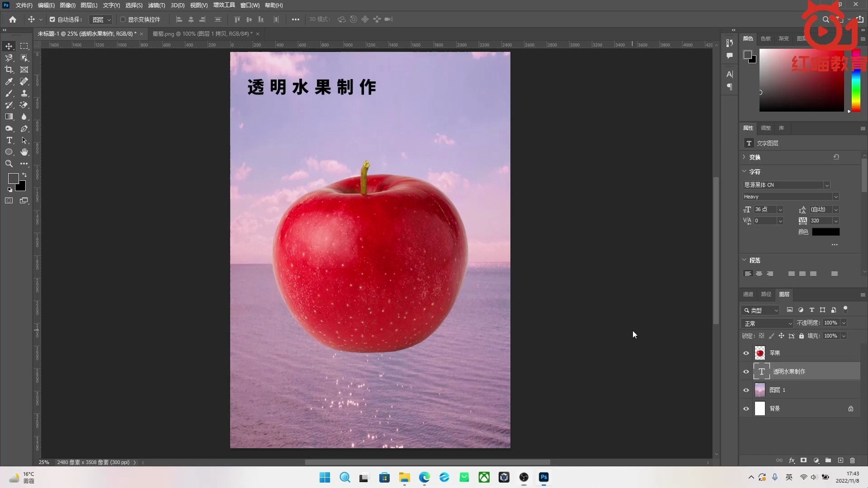Select the Hand tool
The width and height of the screenshot is (868, 488).
(x=24, y=152)
